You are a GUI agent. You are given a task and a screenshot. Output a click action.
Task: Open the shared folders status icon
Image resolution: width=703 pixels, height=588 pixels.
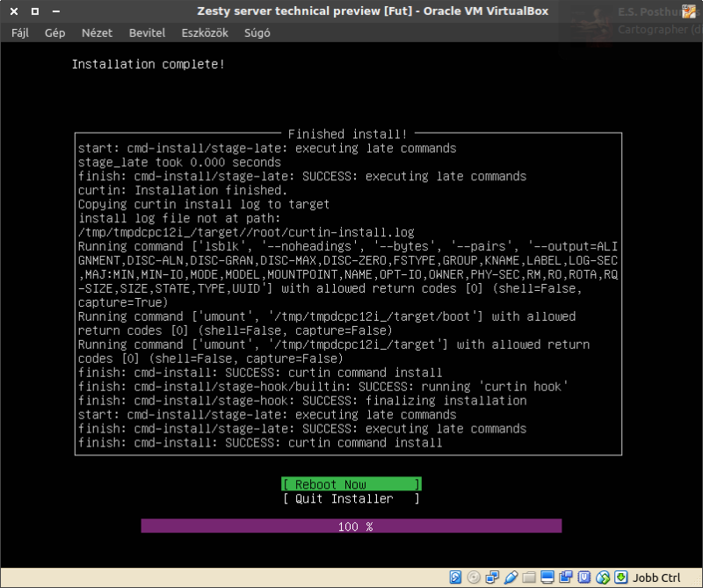[x=529, y=577]
